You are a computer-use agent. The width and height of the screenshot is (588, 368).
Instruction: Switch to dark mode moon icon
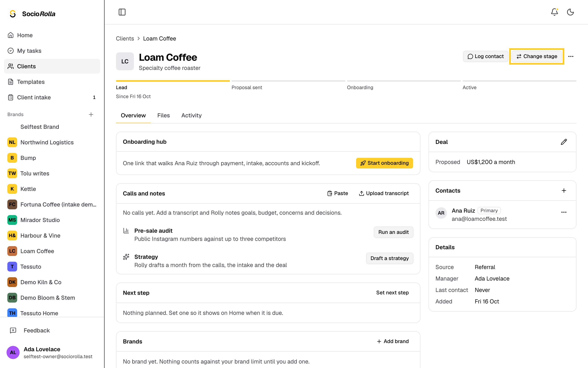tap(570, 12)
